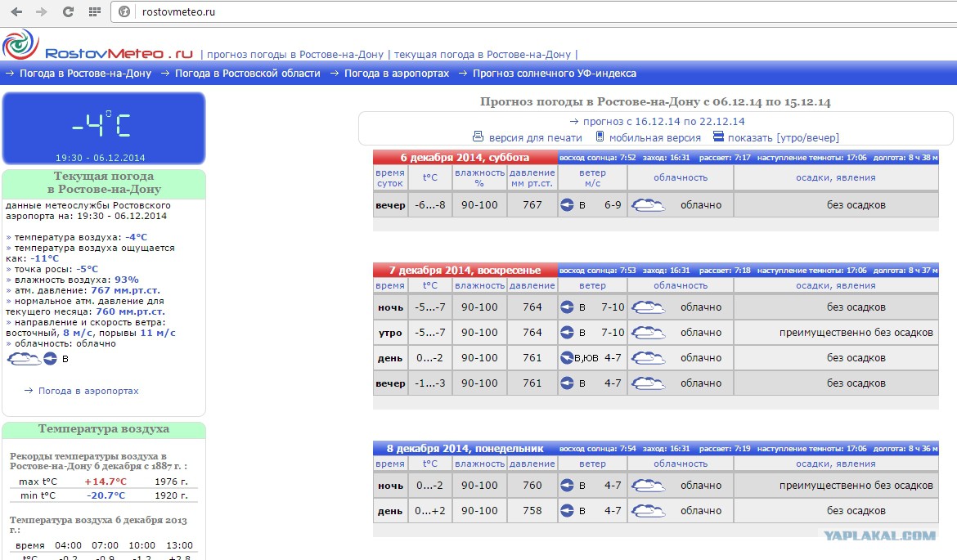This screenshot has width=957, height=560.
Task: Open forecast 16.12.14 to 22.12.14 link
Action: (664, 121)
